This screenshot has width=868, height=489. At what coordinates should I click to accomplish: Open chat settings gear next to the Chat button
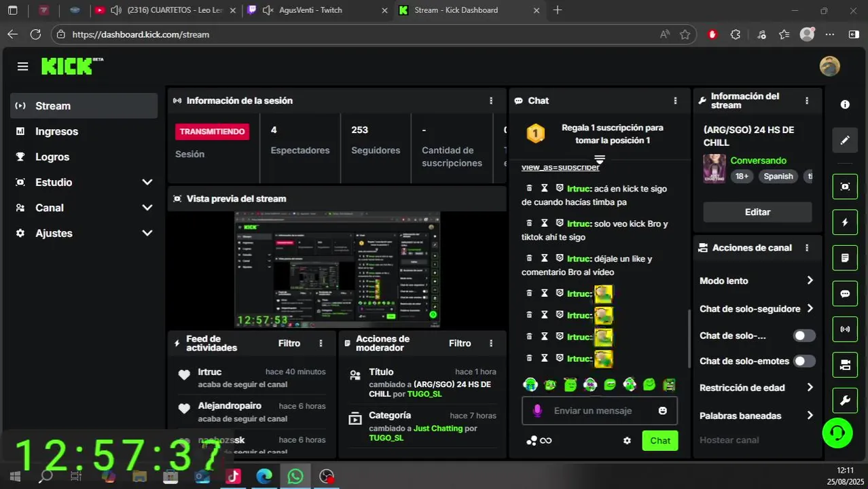click(627, 441)
